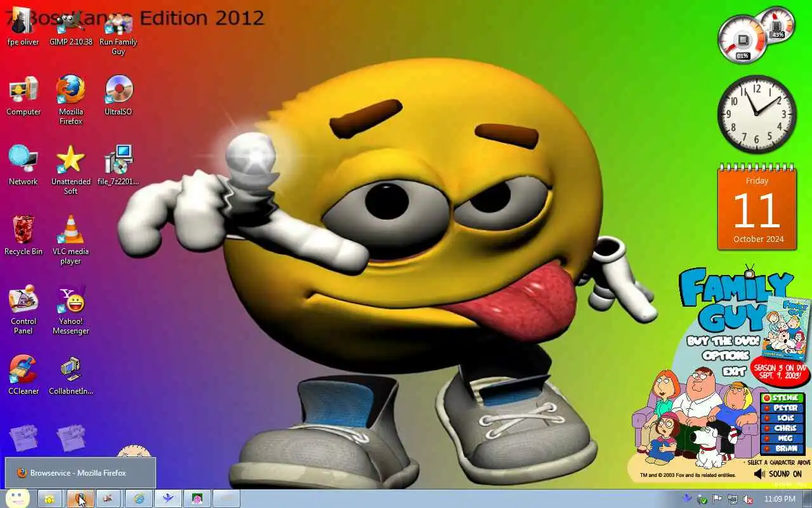Select the Brian character option
Image resolution: width=812 pixels, height=508 pixels.
(x=782, y=449)
